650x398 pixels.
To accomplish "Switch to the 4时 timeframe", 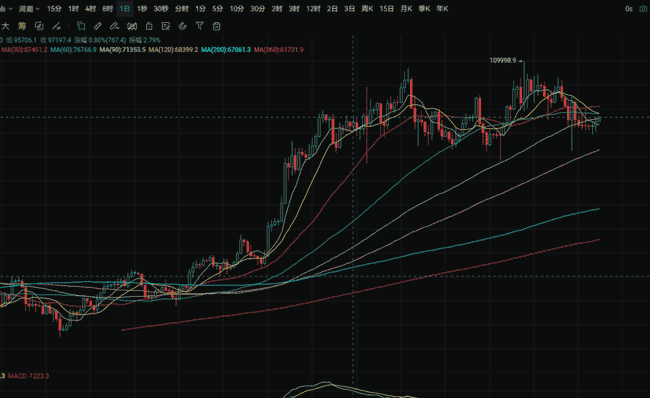I will (x=90, y=9).
